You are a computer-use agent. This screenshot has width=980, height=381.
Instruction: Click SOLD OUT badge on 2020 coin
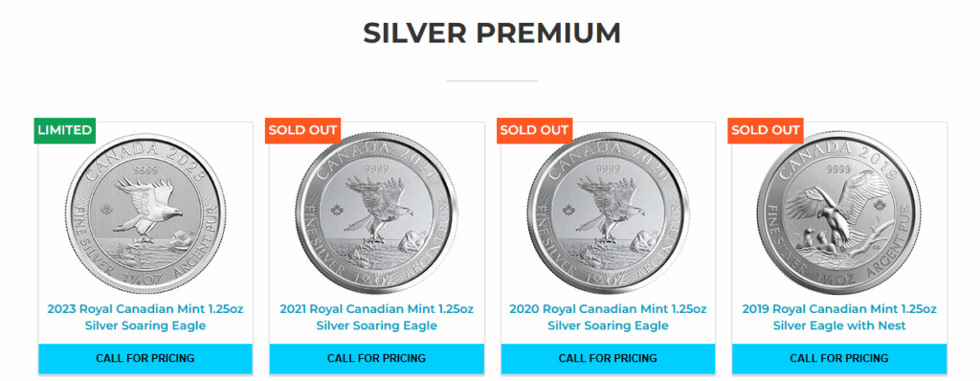click(x=534, y=131)
